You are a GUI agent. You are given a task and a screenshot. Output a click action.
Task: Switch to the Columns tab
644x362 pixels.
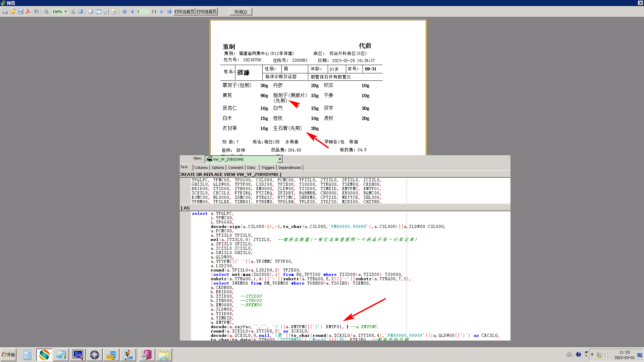(201, 168)
